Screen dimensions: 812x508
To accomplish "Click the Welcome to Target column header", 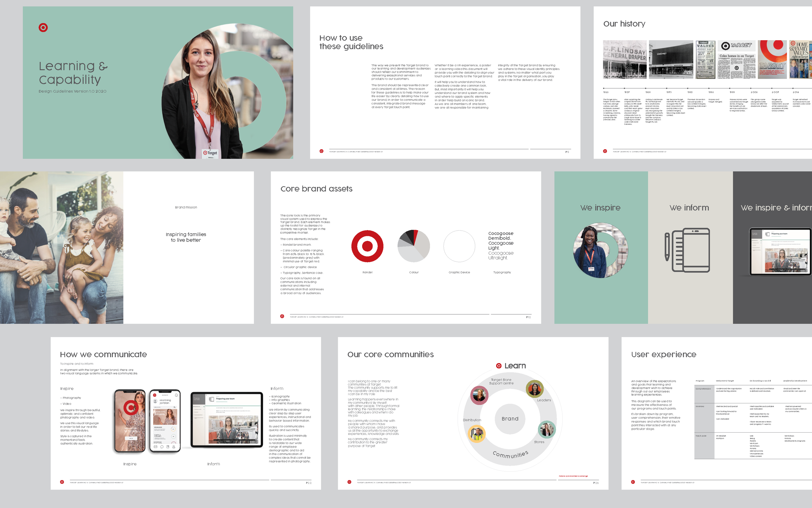I will click(x=725, y=381).
